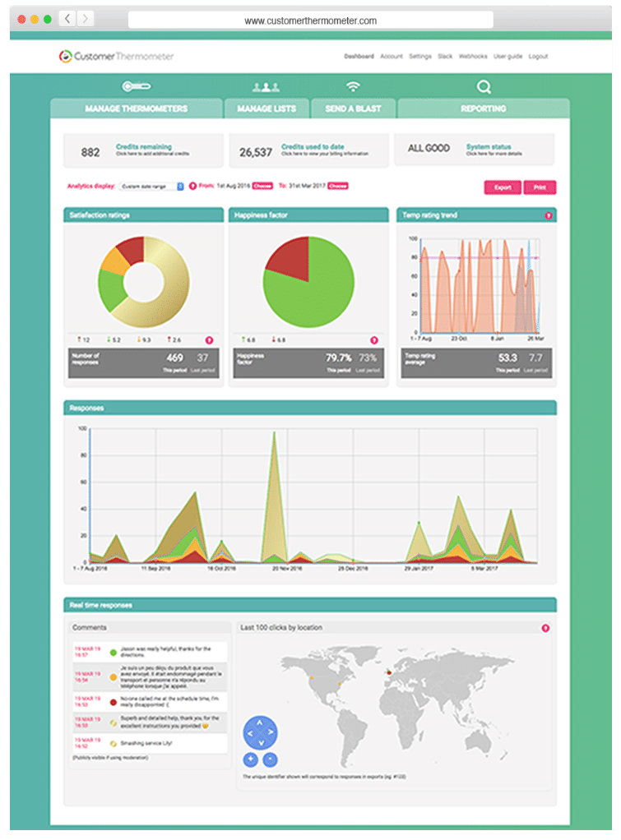Click the '79.7%' happiness factor value

tap(338, 358)
